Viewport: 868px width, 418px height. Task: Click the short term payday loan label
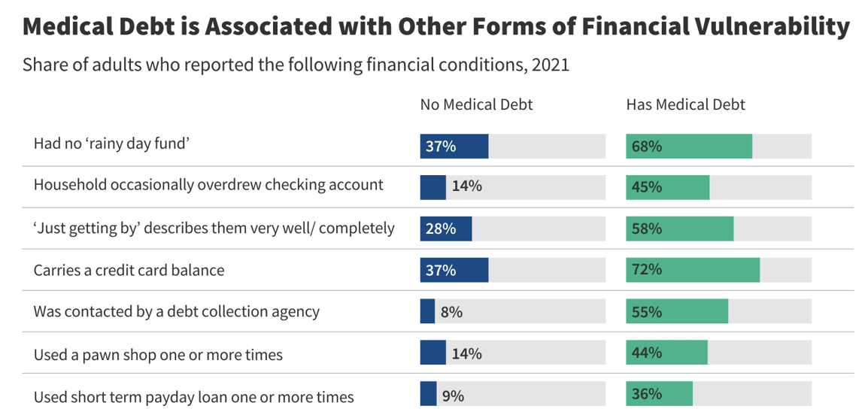193,396
